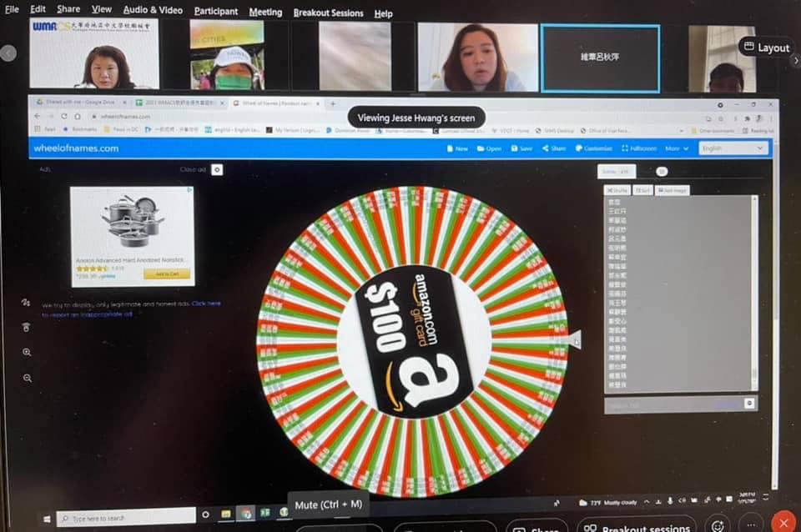Click the red leave meeting button
This screenshot has height=532, width=801.
pyautogui.click(x=782, y=523)
